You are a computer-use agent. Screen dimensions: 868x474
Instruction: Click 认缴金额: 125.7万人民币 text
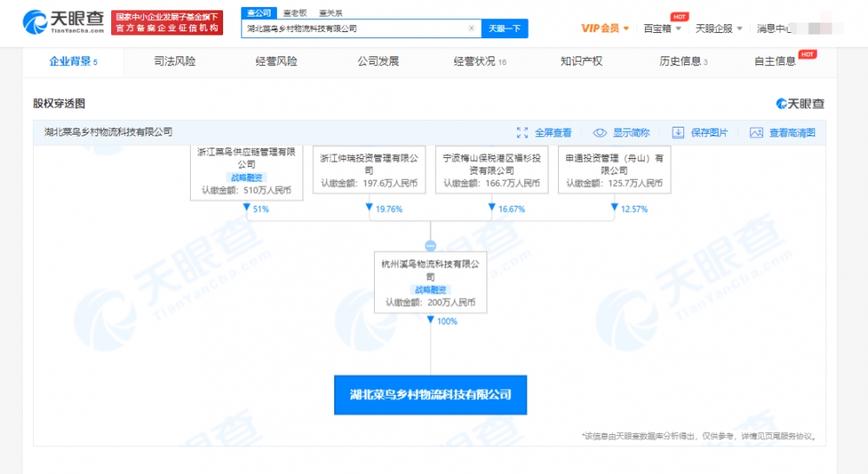(615, 182)
